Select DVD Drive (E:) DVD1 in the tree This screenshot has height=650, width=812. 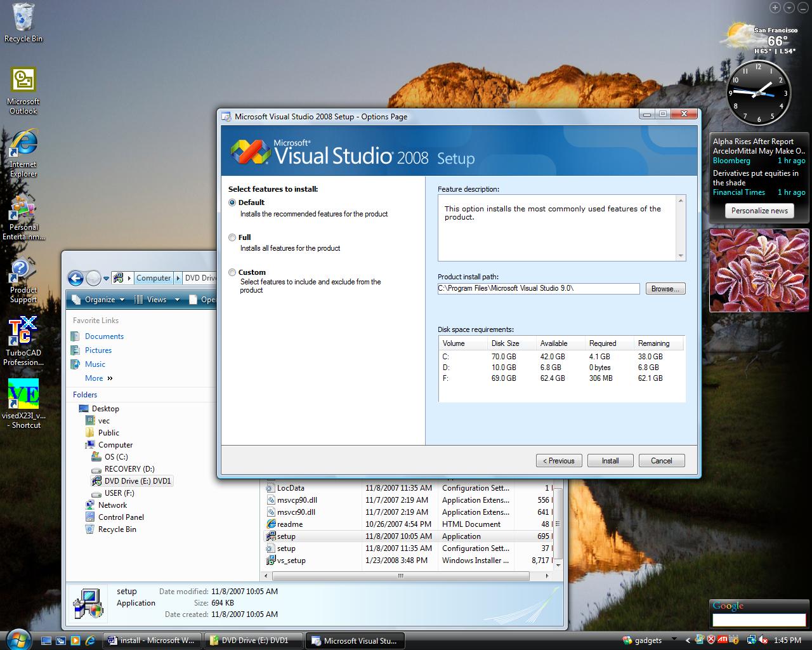(138, 481)
